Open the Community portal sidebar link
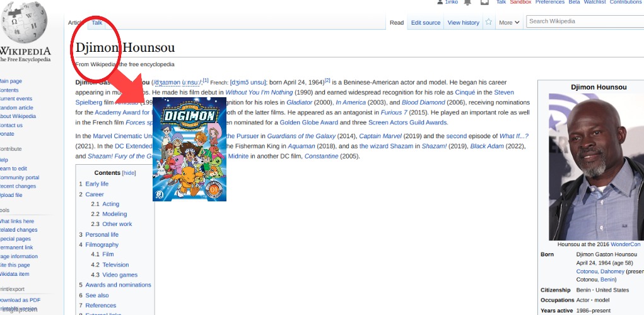Image resolution: width=644 pixels, height=315 pixels. [x=19, y=177]
